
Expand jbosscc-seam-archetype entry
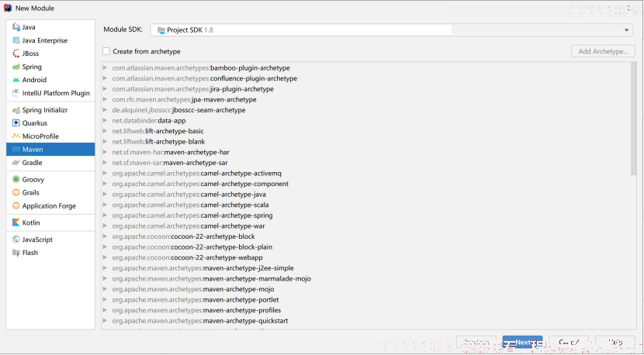[106, 110]
